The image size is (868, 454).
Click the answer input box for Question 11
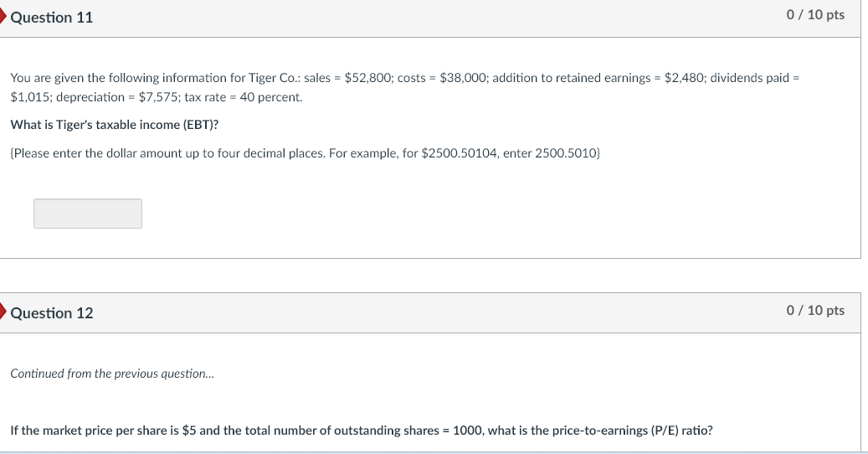click(x=88, y=214)
